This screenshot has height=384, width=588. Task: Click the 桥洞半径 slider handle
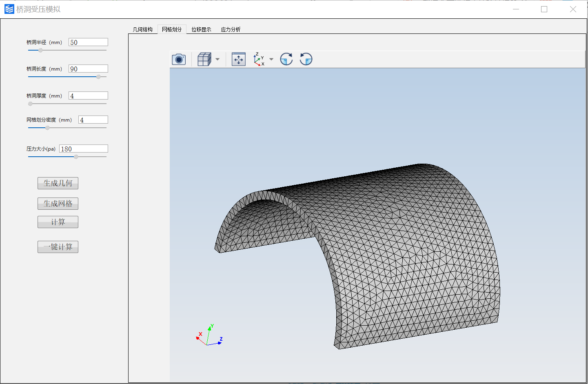[x=40, y=50]
